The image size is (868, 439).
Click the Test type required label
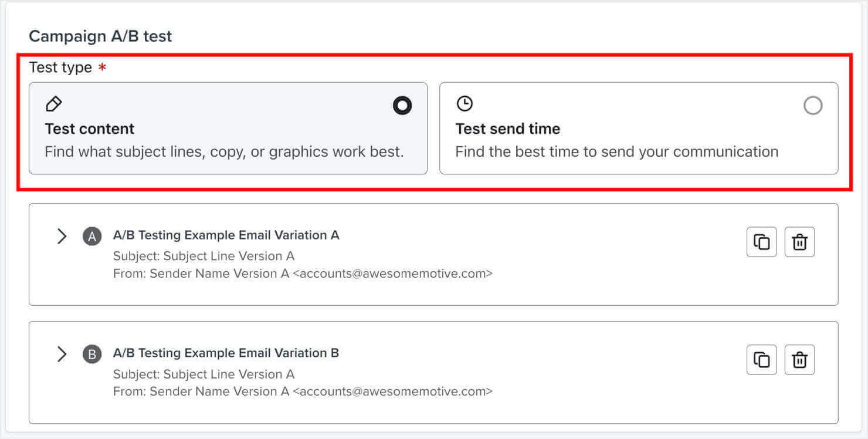click(66, 67)
